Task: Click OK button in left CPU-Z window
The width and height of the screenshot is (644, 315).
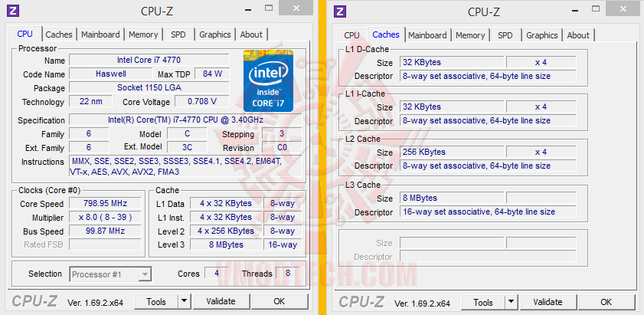Action: (280, 302)
